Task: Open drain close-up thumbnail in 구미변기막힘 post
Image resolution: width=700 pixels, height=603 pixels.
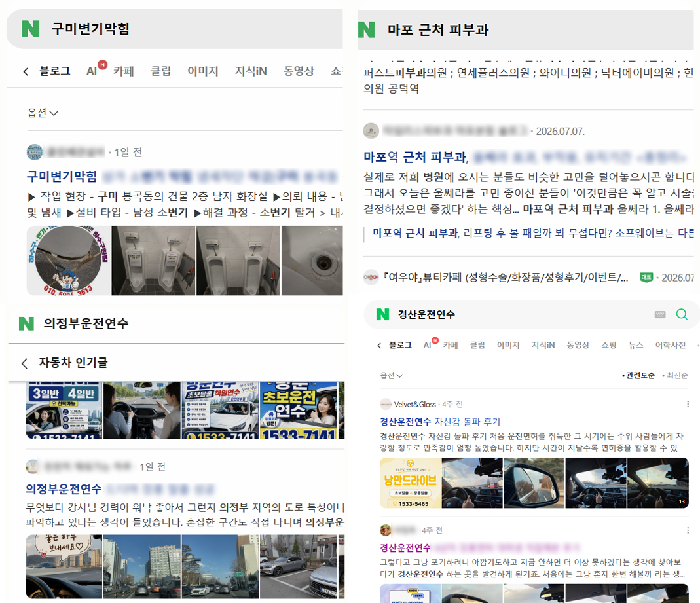Action: tap(312, 261)
